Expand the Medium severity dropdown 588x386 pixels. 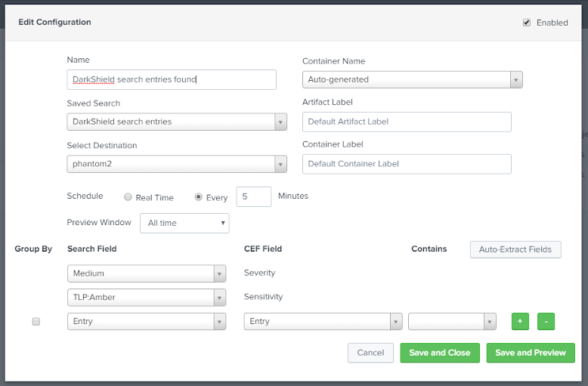click(x=147, y=273)
